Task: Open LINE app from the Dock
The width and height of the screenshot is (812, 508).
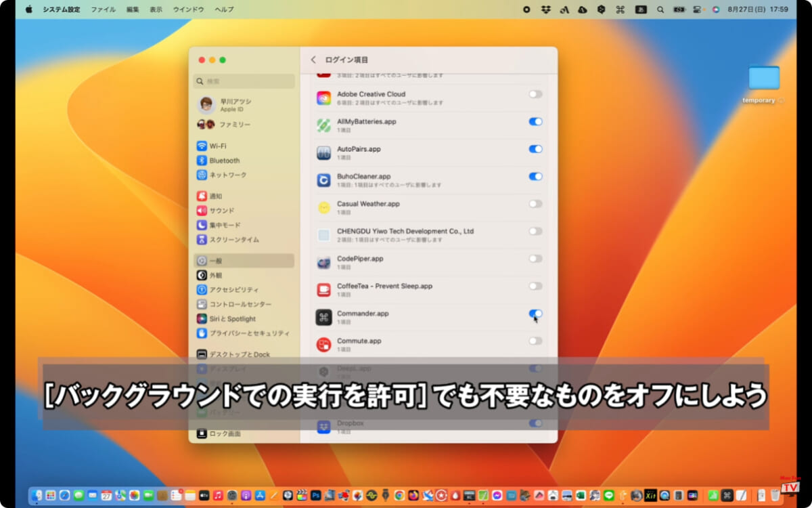Action: (608, 495)
